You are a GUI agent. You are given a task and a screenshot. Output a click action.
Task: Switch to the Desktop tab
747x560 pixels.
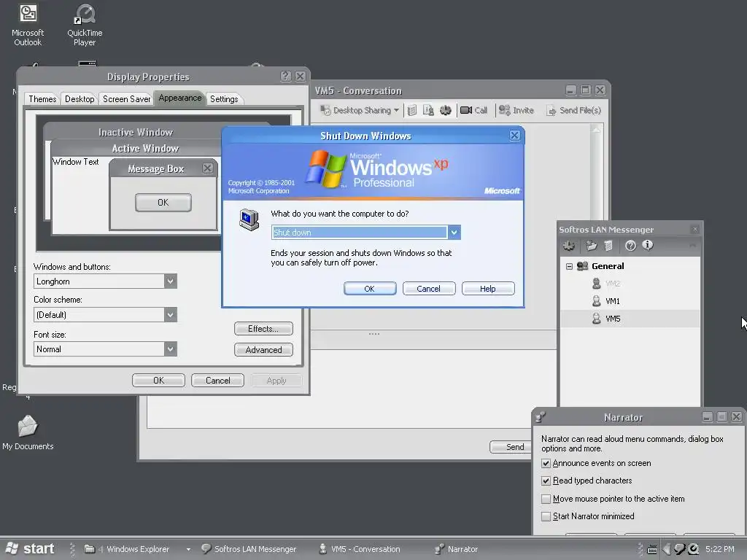80,99
